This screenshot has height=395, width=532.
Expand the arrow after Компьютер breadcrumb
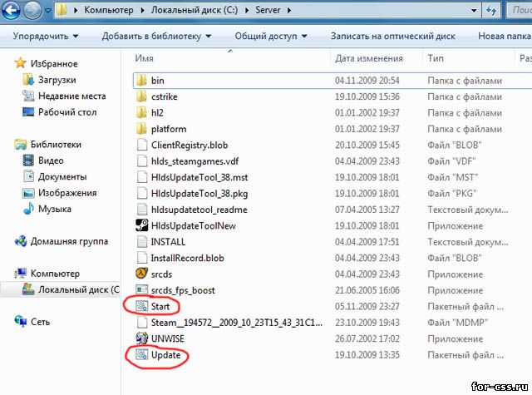click(x=142, y=10)
